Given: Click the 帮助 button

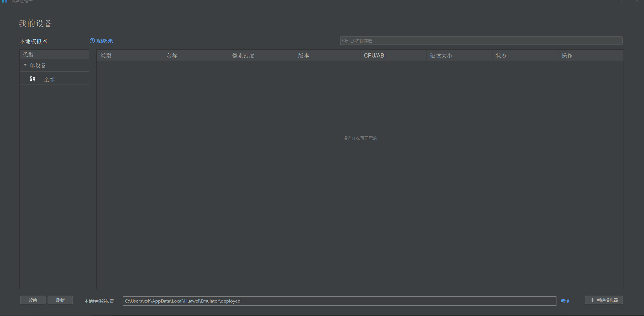Looking at the screenshot, I should (33, 300).
